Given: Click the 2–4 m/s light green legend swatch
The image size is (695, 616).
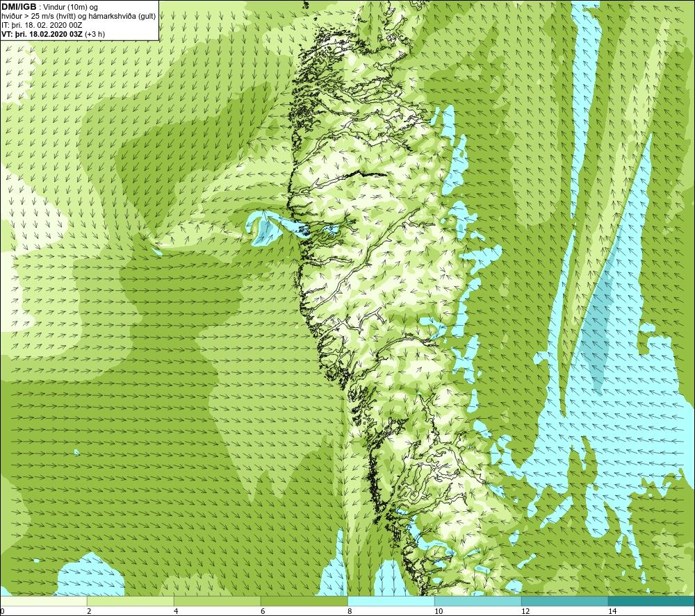Looking at the screenshot, I should pyautogui.click(x=131, y=601).
